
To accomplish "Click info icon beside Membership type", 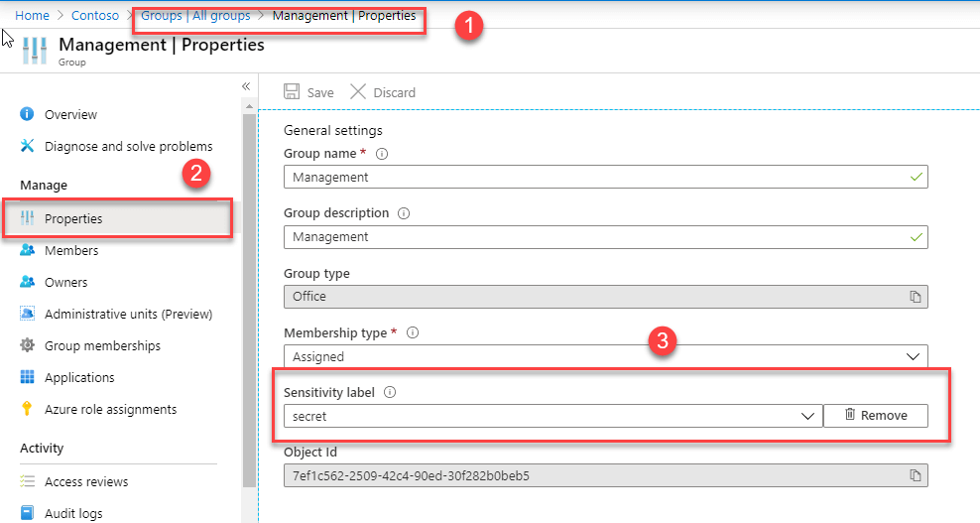I will [x=413, y=332].
